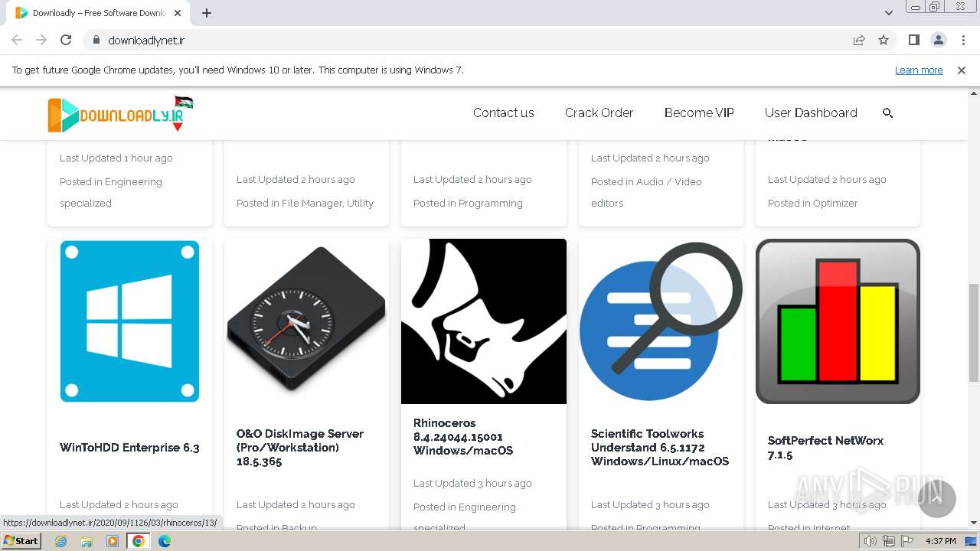Open the Chrome profile avatar icon
Viewport: 980px width, 551px height.
[x=938, y=41]
